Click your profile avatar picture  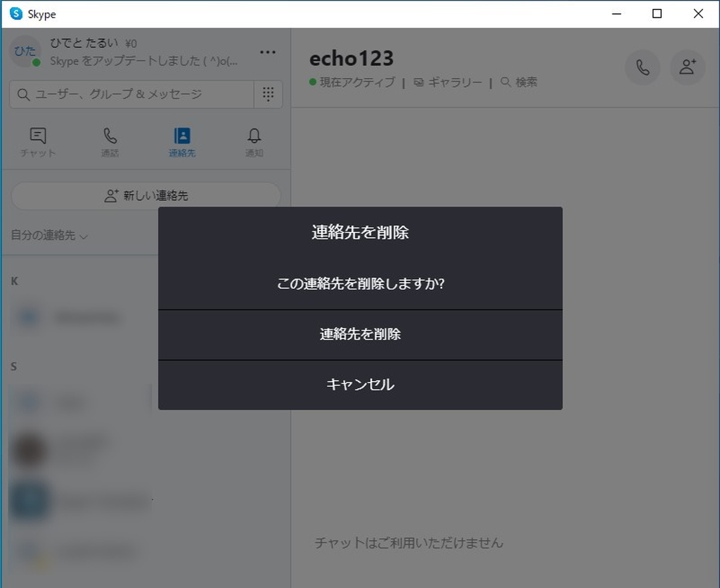point(25,51)
